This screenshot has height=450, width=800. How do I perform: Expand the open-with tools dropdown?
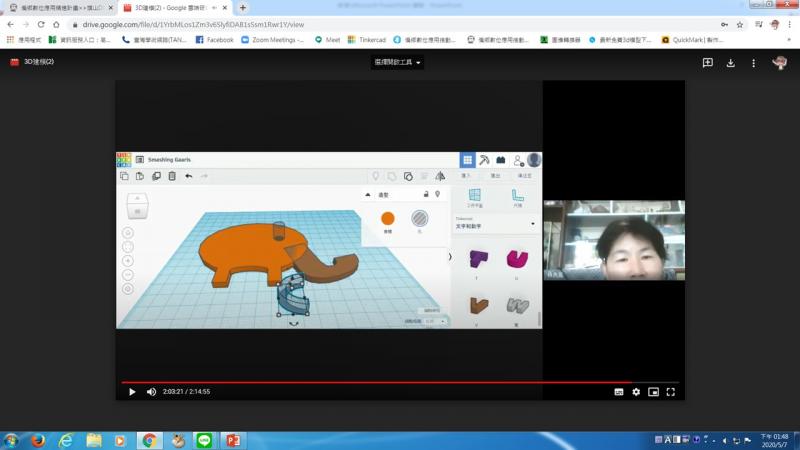tap(398, 62)
